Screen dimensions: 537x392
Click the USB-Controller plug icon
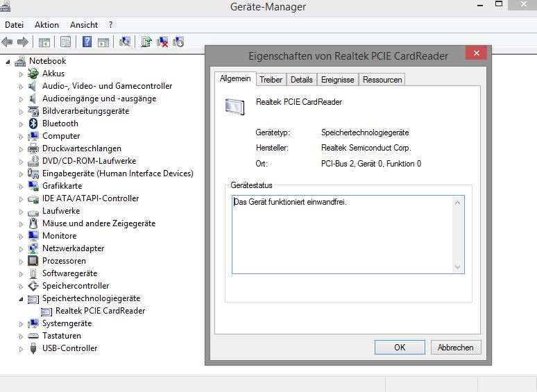[x=33, y=348]
